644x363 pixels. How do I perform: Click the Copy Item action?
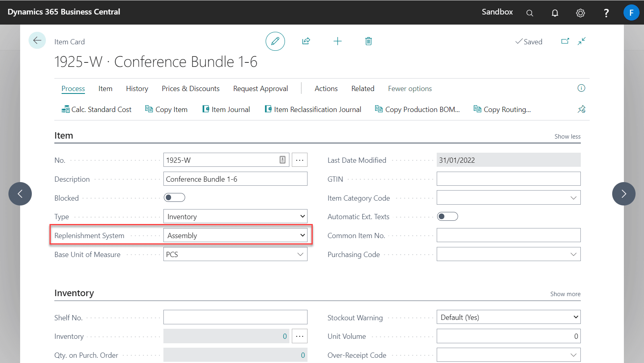tap(166, 110)
